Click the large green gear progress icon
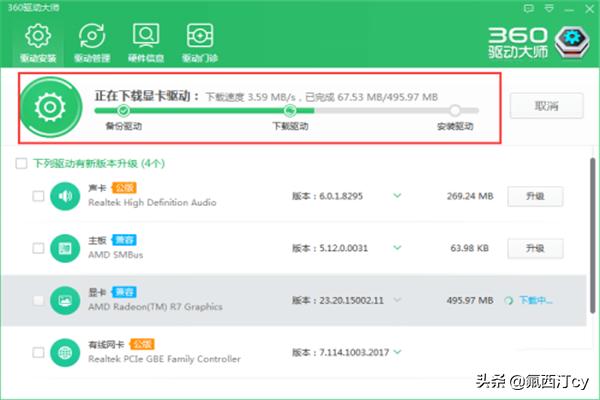The width and height of the screenshot is (600, 400). (51, 107)
